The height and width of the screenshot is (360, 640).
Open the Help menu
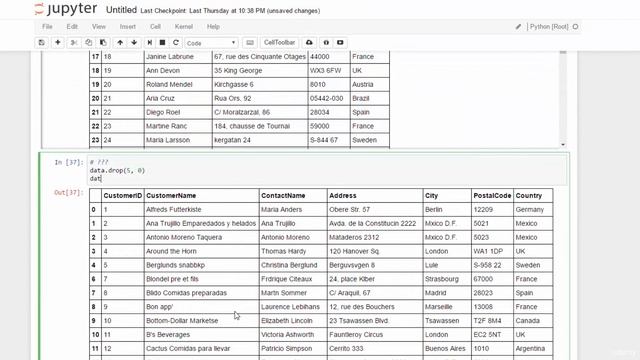click(x=213, y=27)
